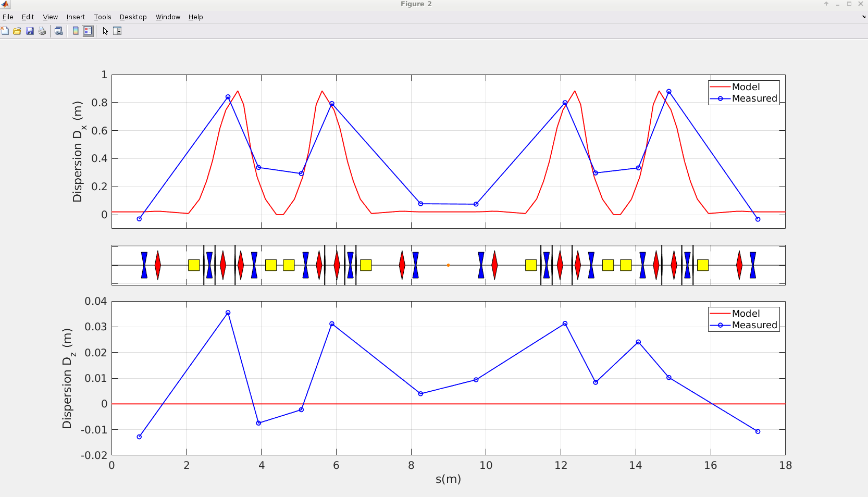The height and width of the screenshot is (497, 868).
Task: Save the figure with the floppy disk icon
Action: pos(30,31)
